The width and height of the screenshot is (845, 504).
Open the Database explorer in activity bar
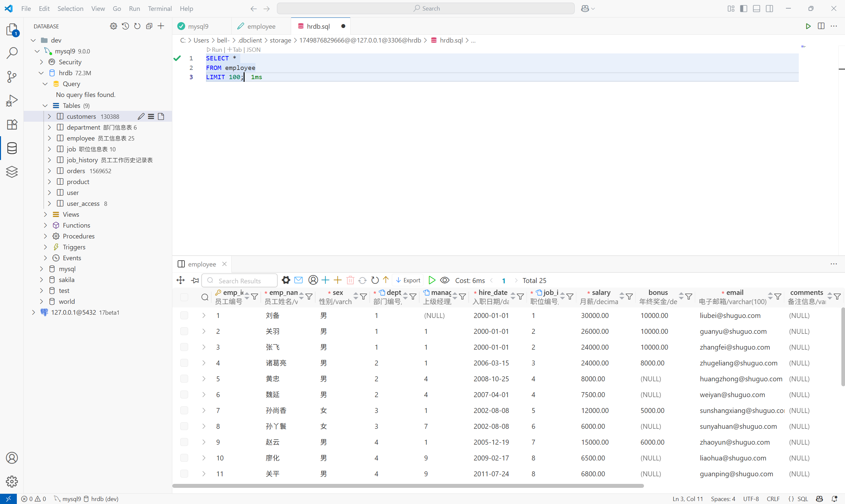tap(12, 148)
